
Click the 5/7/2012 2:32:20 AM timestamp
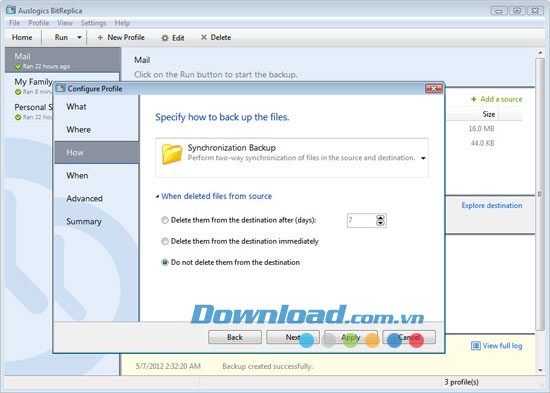point(168,366)
